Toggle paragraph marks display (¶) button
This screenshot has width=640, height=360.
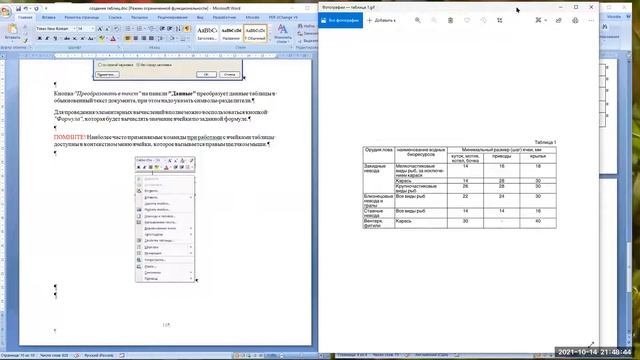(187, 29)
